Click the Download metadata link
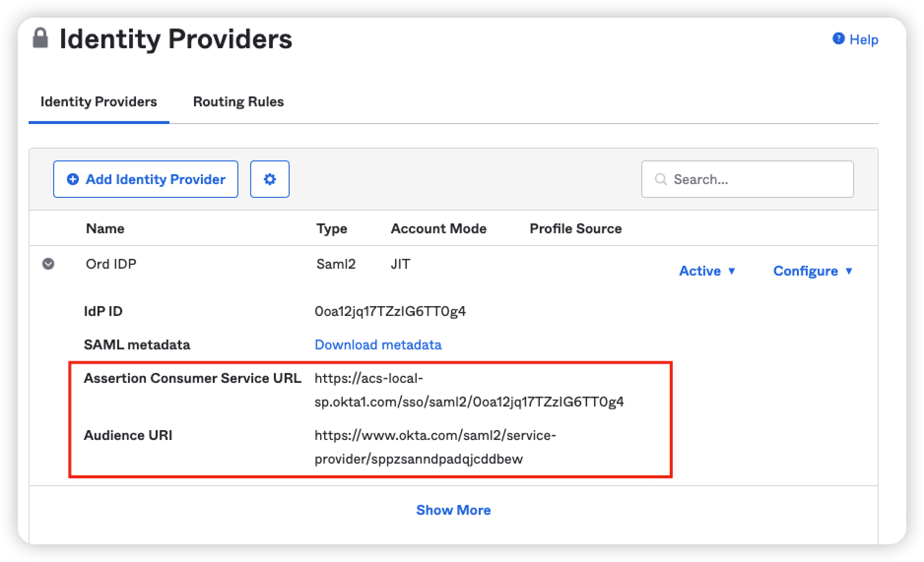 pyautogui.click(x=378, y=344)
